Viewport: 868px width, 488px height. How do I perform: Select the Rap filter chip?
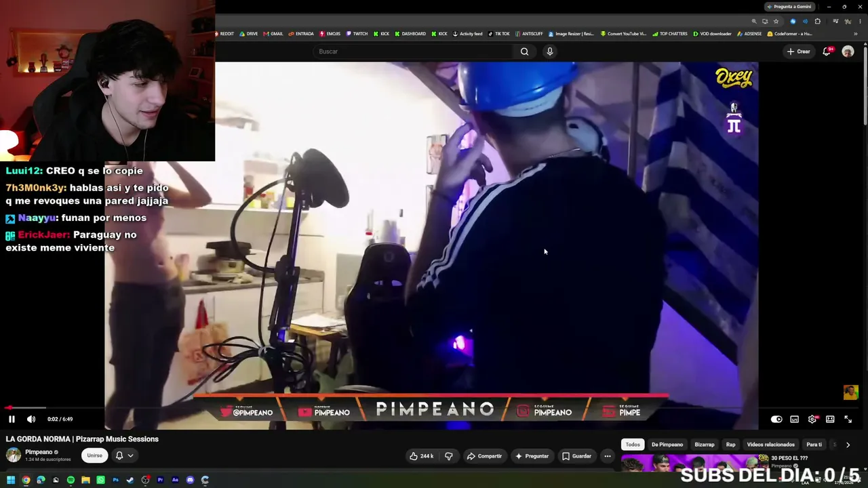(730, 445)
